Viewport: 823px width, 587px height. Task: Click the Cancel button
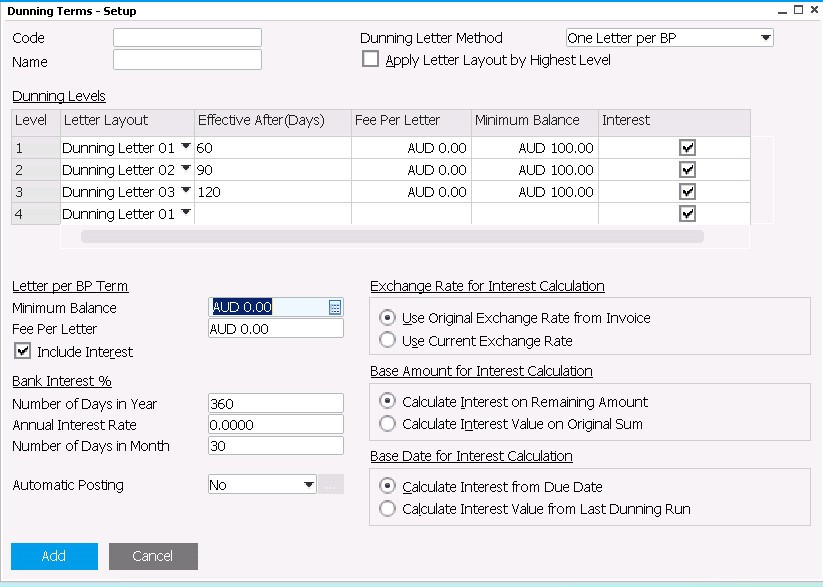point(153,556)
